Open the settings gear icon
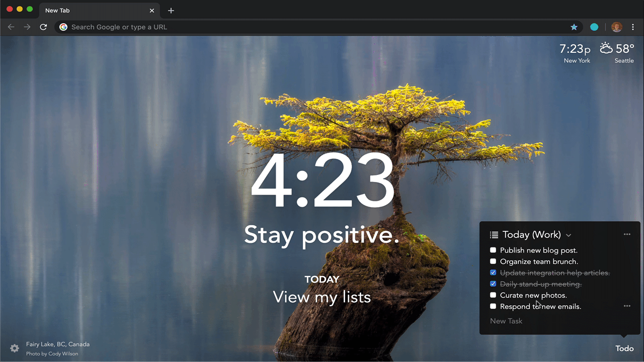This screenshot has width=644, height=362. 15,348
